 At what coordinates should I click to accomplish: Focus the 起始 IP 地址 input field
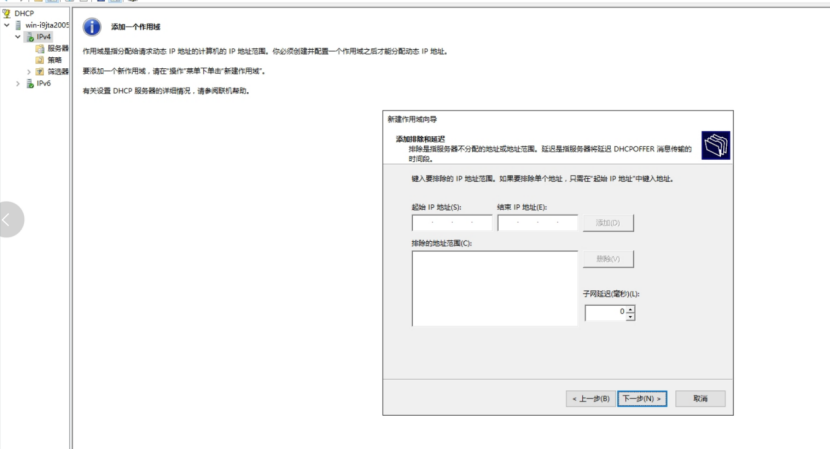pyautogui.click(x=452, y=223)
